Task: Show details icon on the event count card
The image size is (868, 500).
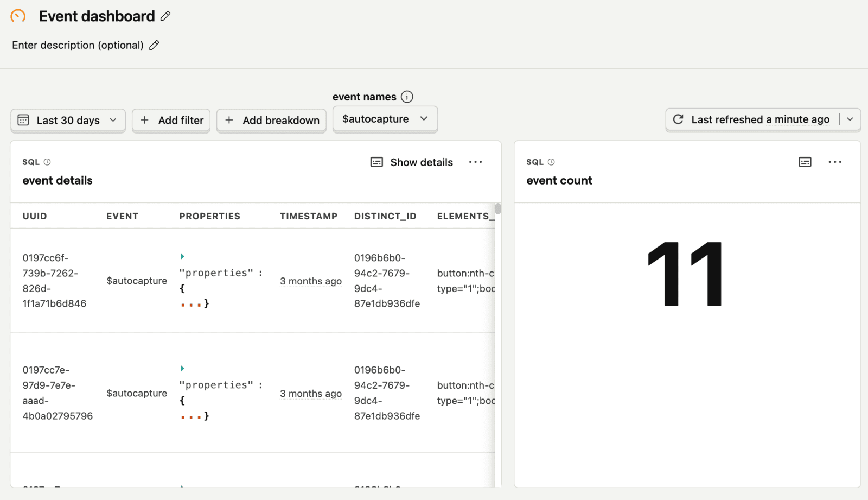Action: coord(805,162)
